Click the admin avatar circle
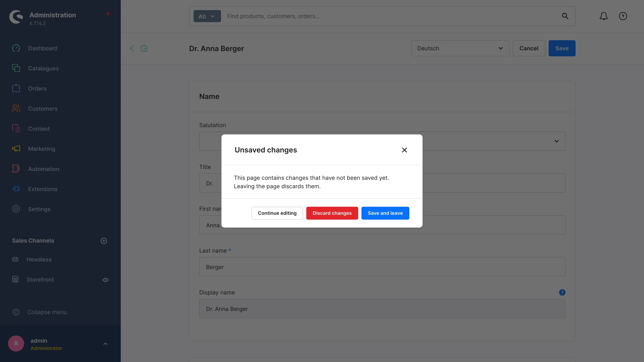644x362 pixels. tap(16, 343)
